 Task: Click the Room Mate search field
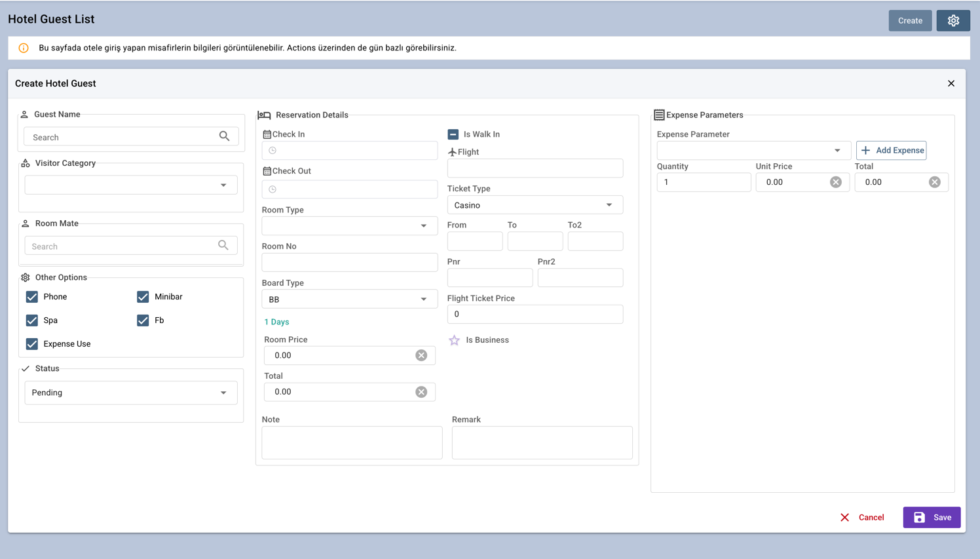click(x=131, y=246)
